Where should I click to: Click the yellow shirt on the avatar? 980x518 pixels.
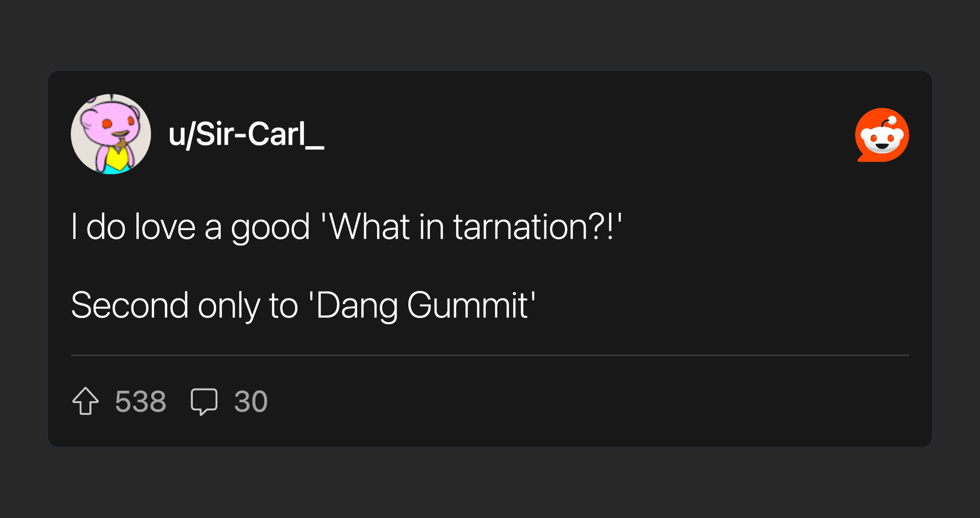click(116, 159)
